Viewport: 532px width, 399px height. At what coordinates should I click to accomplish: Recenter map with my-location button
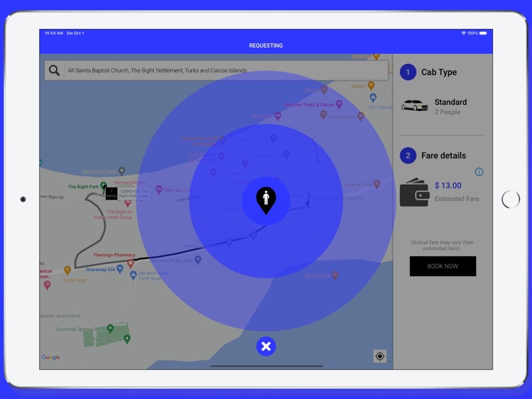click(x=379, y=356)
